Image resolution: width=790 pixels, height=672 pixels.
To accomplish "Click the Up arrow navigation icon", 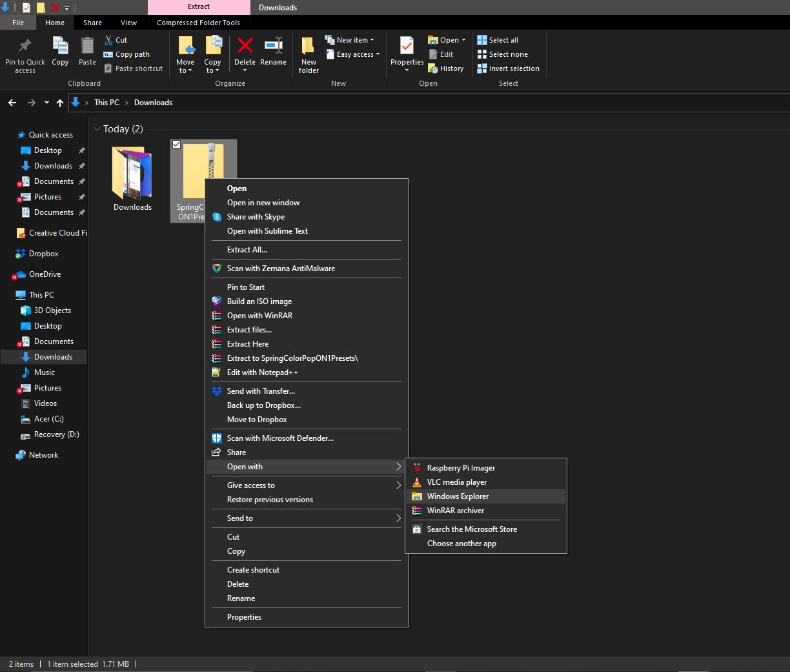I will pyautogui.click(x=60, y=103).
